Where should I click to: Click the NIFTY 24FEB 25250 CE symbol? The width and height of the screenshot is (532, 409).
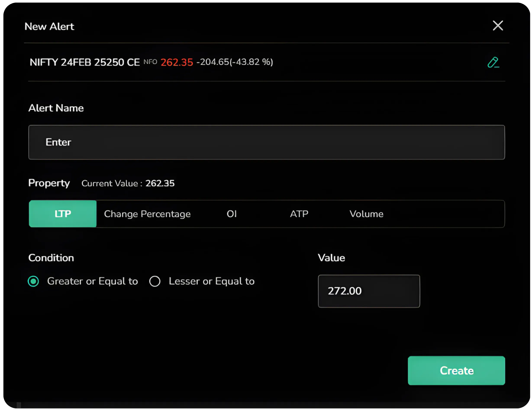coord(84,62)
